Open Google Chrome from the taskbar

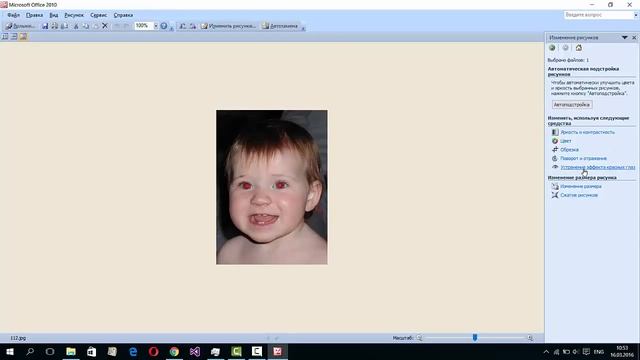click(x=174, y=351)
